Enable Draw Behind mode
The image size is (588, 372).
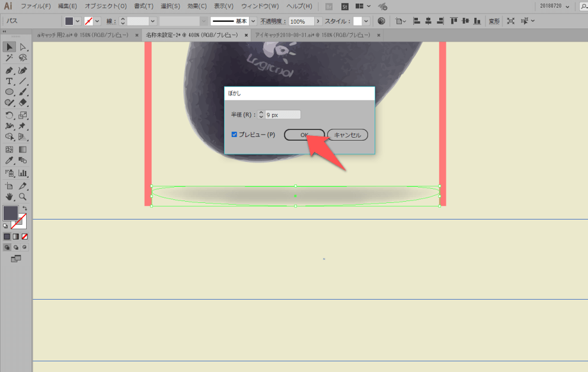[x=16, y=247]
